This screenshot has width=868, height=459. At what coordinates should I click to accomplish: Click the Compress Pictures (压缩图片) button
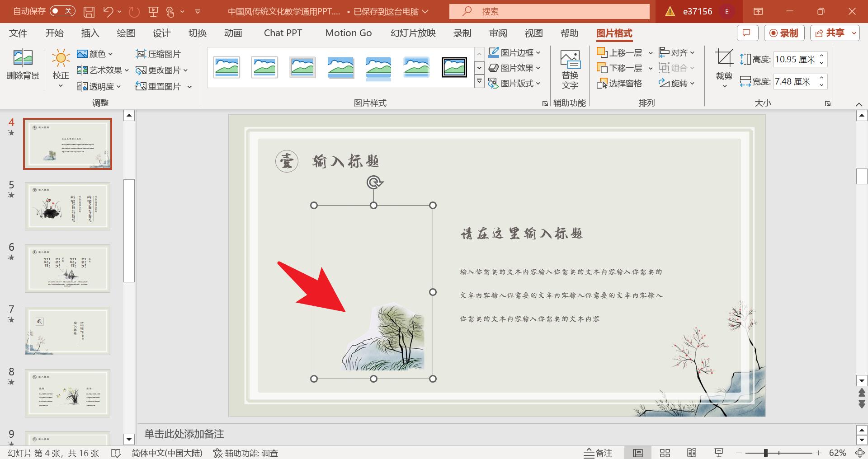158,54
